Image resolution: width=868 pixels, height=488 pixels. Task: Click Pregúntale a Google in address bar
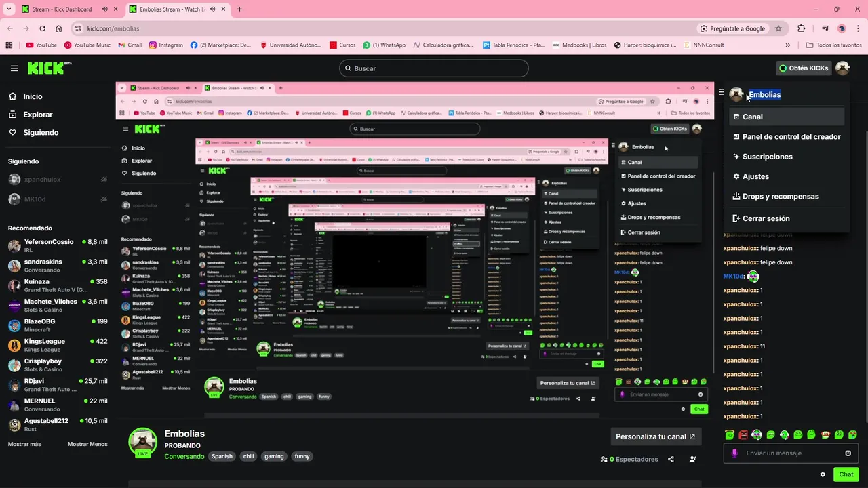732,28
